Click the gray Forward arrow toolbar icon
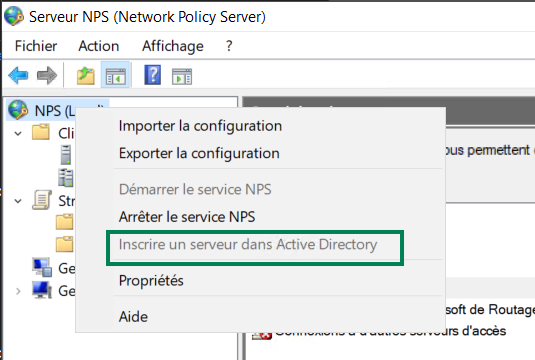535x360 pixels. pos(47,75)
